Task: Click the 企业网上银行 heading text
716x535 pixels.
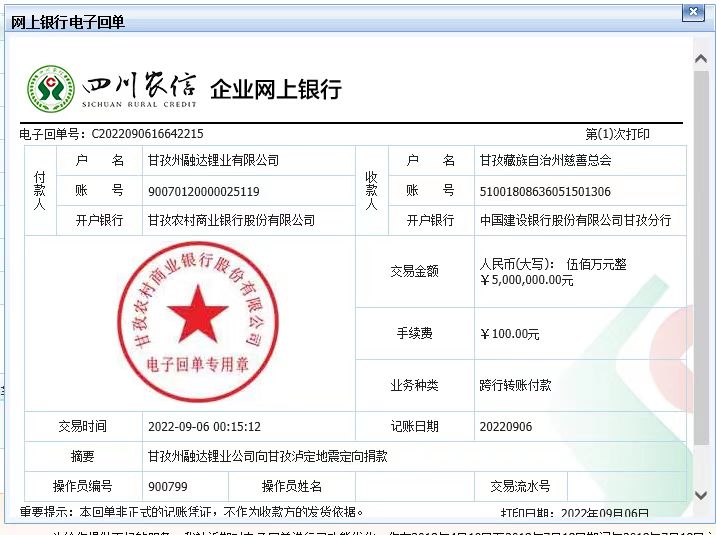Action: coord(276,89)
